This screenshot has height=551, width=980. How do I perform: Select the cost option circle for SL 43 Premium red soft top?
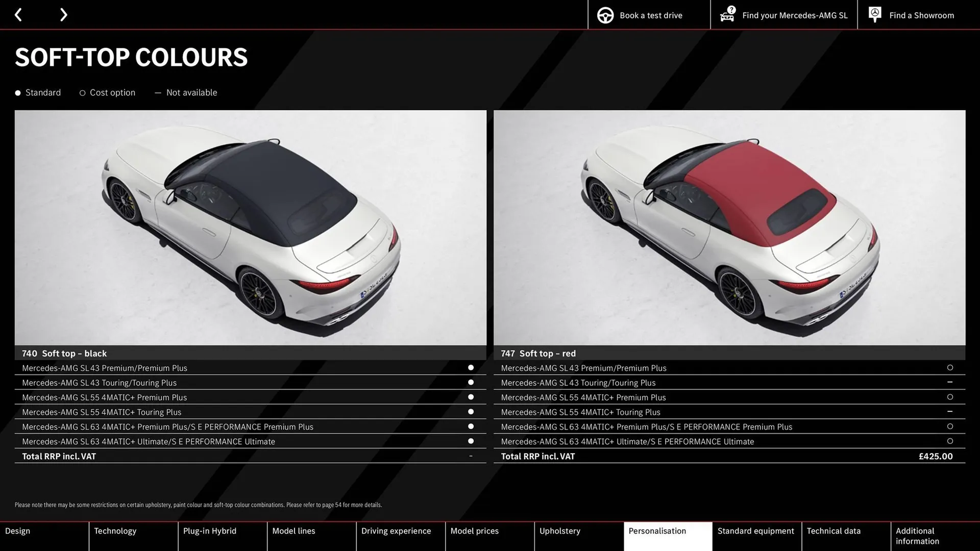(x=950, y=367)
